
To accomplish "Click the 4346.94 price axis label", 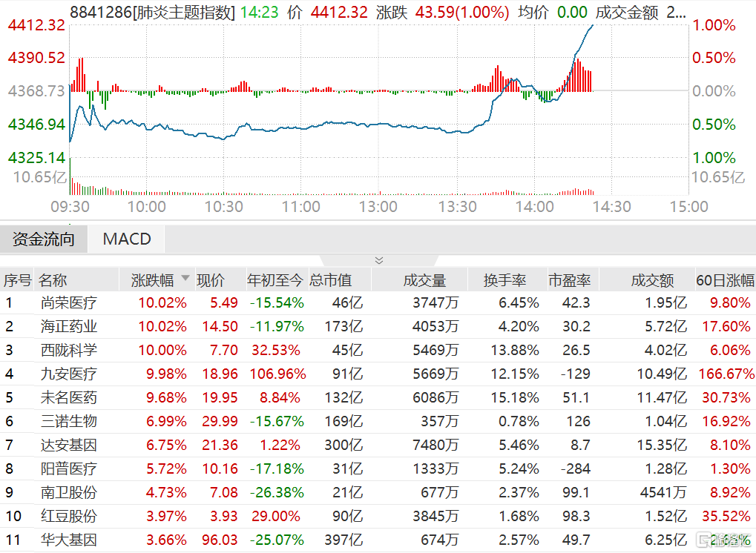I will tap(36, 125).
